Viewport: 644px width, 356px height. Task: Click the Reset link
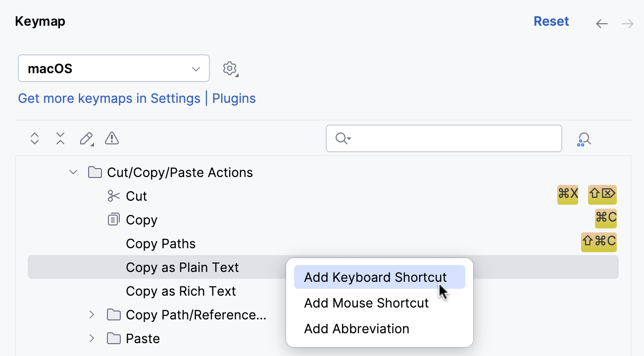coord(551,21)
